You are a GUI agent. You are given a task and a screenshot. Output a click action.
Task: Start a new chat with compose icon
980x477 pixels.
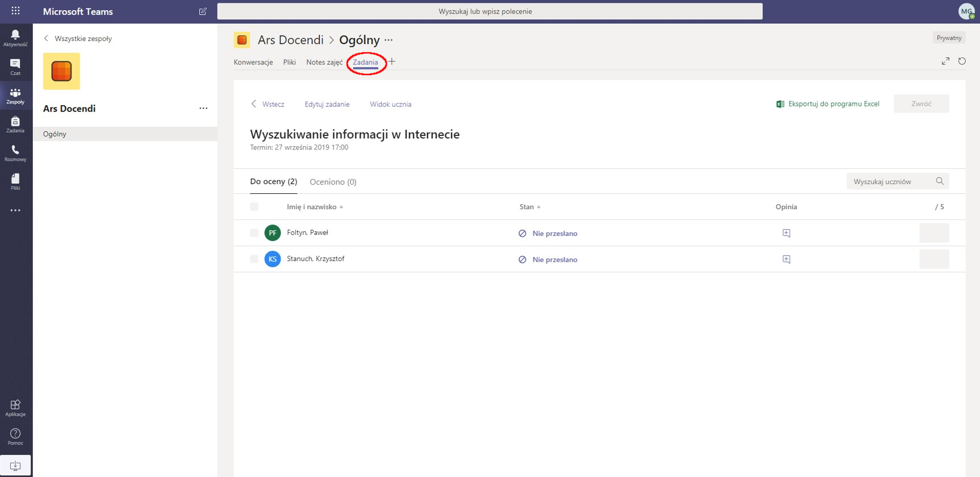[x=203, y=11]
